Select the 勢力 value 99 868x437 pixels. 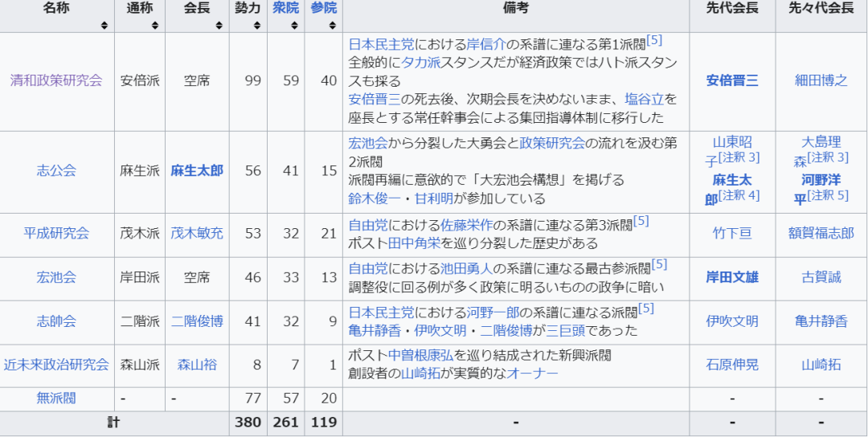253,81
